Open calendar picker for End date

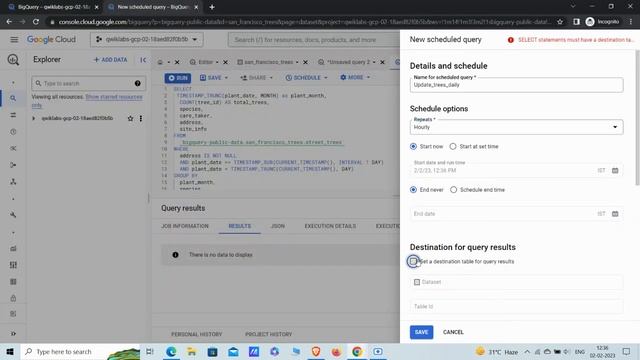[x=615, y=214]
